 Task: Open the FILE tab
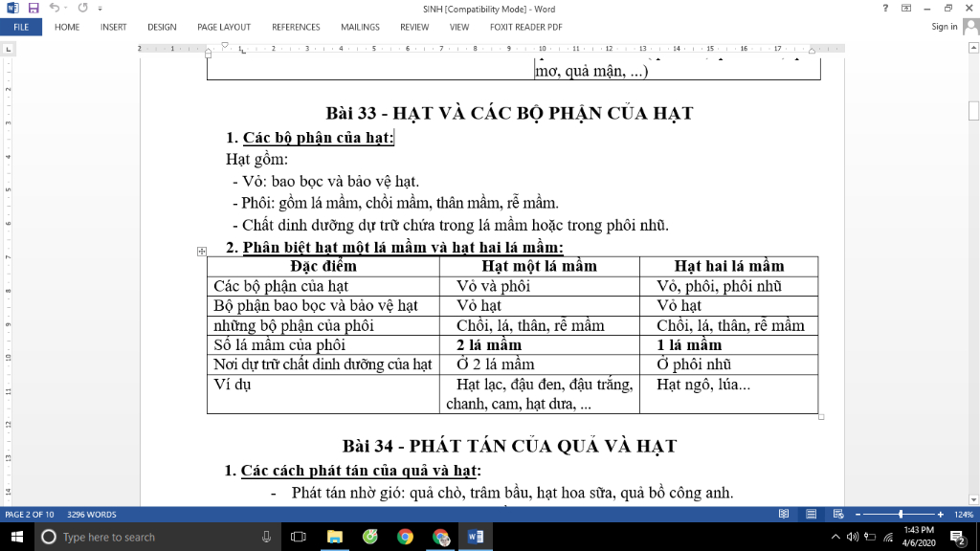point(21,27)
